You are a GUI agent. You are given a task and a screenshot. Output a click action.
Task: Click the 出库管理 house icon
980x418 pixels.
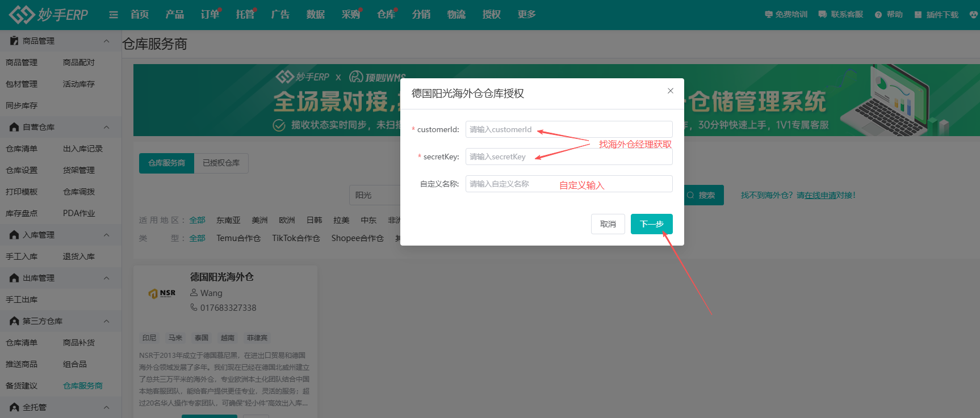click(x=14, y=278)
